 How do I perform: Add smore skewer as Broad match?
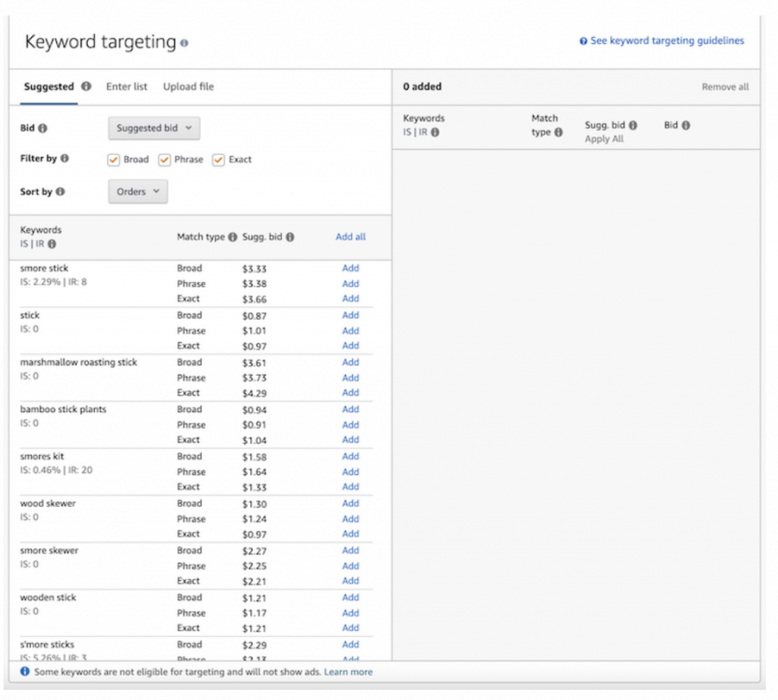point(350,550)
